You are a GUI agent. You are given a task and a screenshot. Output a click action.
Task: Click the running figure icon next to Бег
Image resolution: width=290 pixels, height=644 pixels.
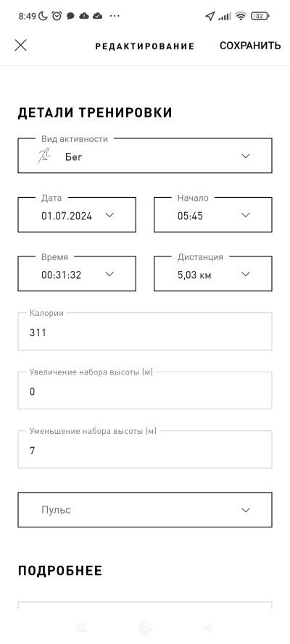point(44,156)
